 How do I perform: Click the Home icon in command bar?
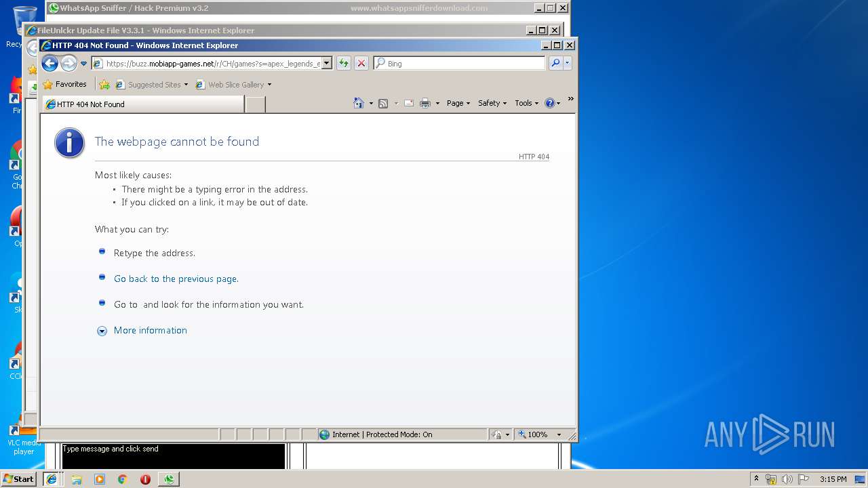(x=359, y=103)
